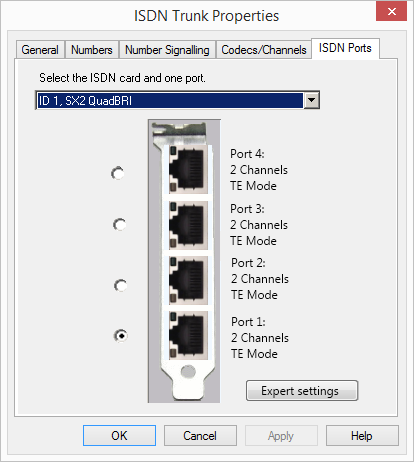414x462 pixels.
Task: Click the Port 2 jack image
Action: point(188,280)
